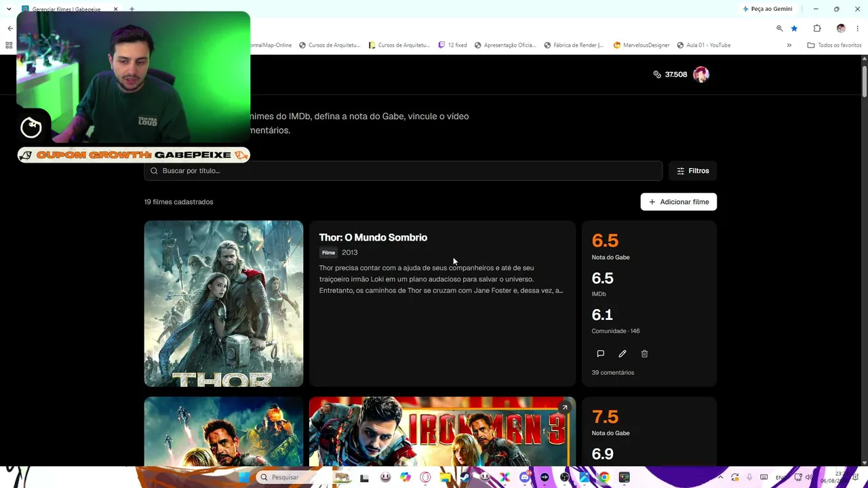This screenshot has width=868, height=488.
Task: Show hidden system tray icons
Action: (x=720, y=477)
